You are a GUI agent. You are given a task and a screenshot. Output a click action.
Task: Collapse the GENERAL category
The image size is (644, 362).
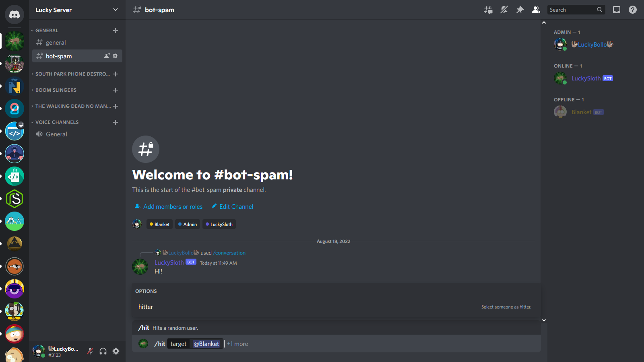click(47, 31)
